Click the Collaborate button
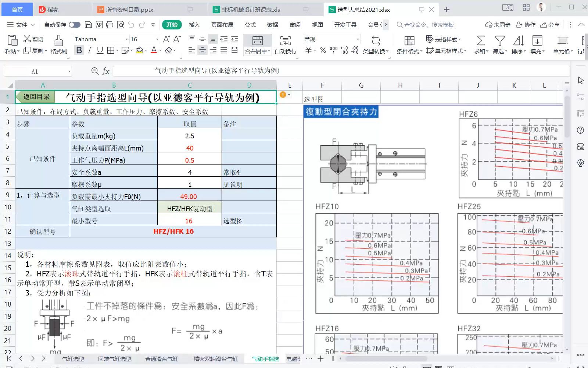This screenshot has height=368, width=588. 526,25
